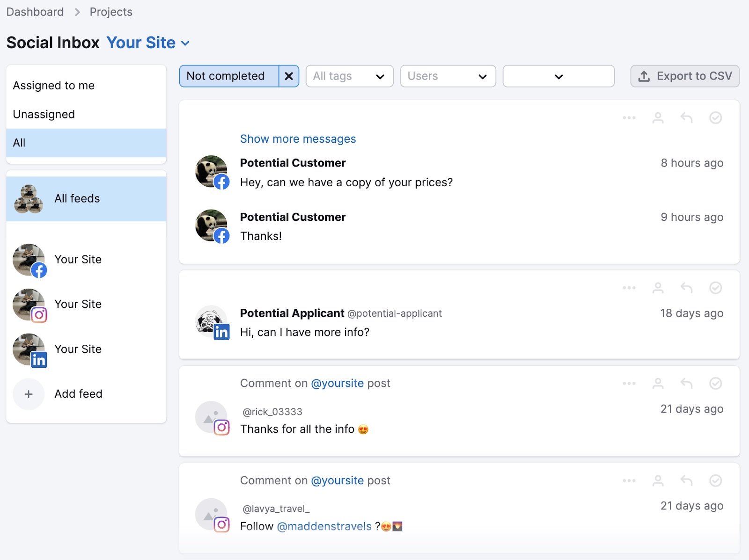Open the All tags dropdown
749x560 pixels.
pos(349,76)
